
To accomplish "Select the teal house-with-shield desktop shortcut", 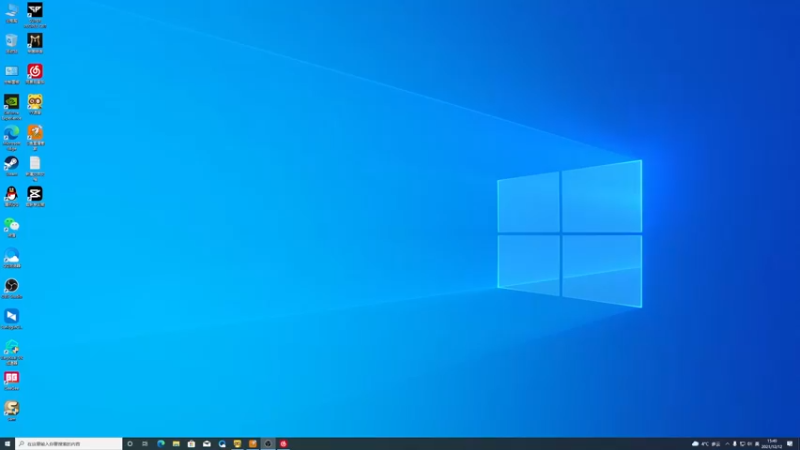I will (12, 352).
